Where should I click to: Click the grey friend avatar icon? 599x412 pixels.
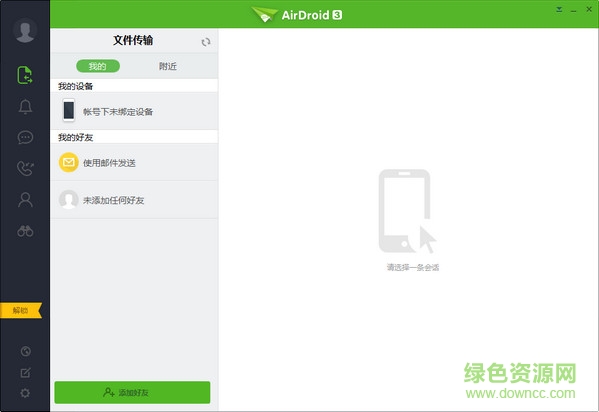69,200
